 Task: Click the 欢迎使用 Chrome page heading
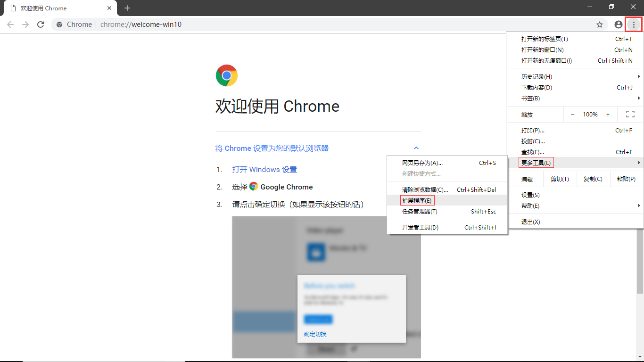[277, 106]
